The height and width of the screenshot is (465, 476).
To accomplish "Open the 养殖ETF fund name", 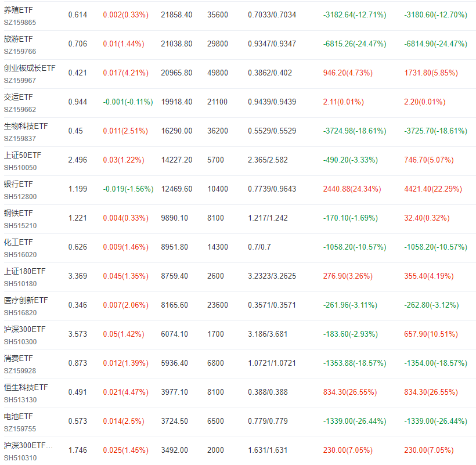I will coord(18,10).
